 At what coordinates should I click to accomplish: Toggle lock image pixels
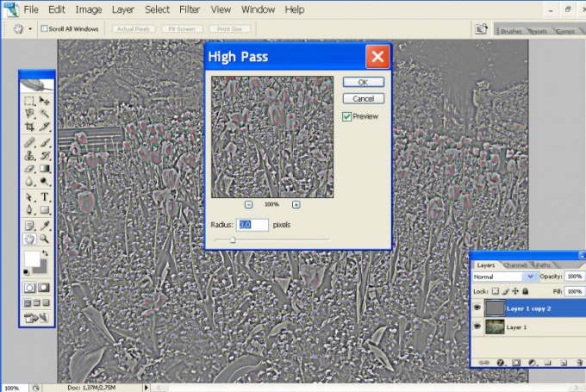505,291
